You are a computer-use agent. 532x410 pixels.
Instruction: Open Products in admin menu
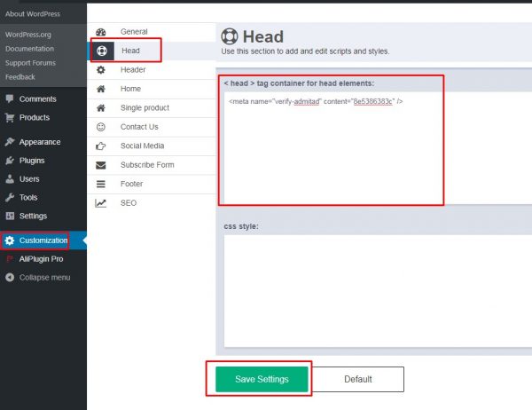pyautogui.click(x=43, y=117)
